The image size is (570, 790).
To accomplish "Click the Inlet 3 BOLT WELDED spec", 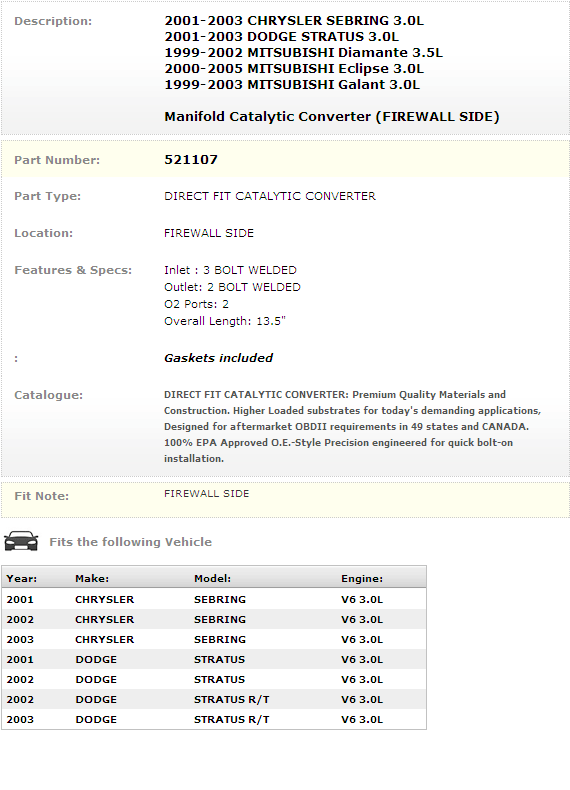I will tap(230, 270).
